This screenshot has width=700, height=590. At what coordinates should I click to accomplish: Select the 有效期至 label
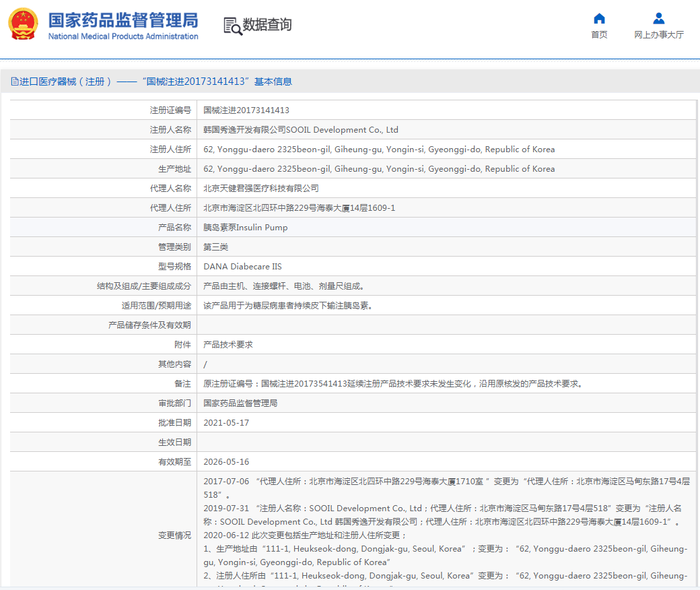pyautogui.click(x=174, y=462)
